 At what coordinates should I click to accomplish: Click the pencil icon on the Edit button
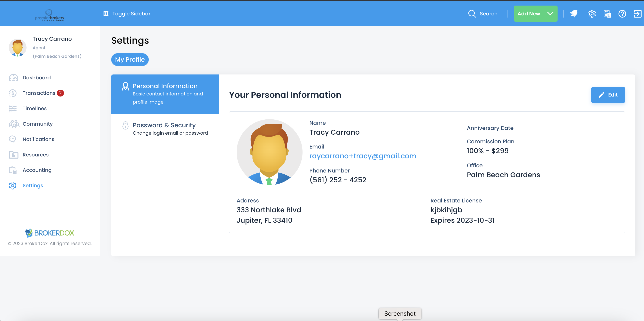click(601, 95)
